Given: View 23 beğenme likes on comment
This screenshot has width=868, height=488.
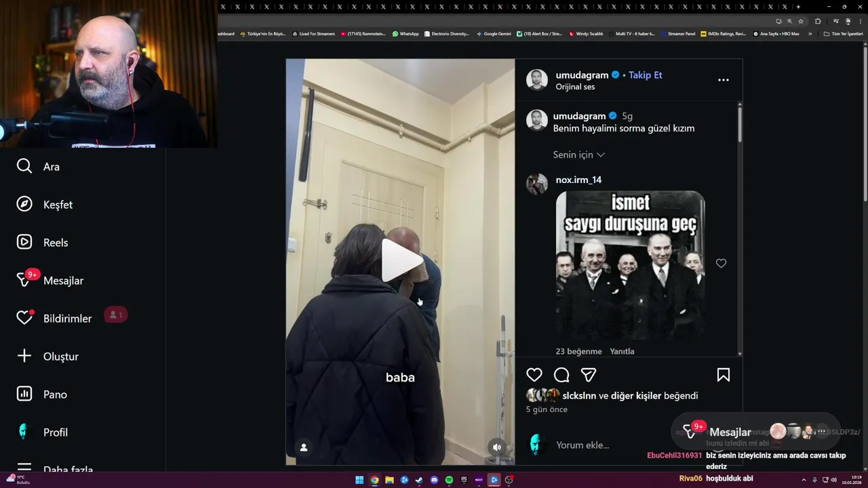Looking at the screenshot, I should (578, 351).
